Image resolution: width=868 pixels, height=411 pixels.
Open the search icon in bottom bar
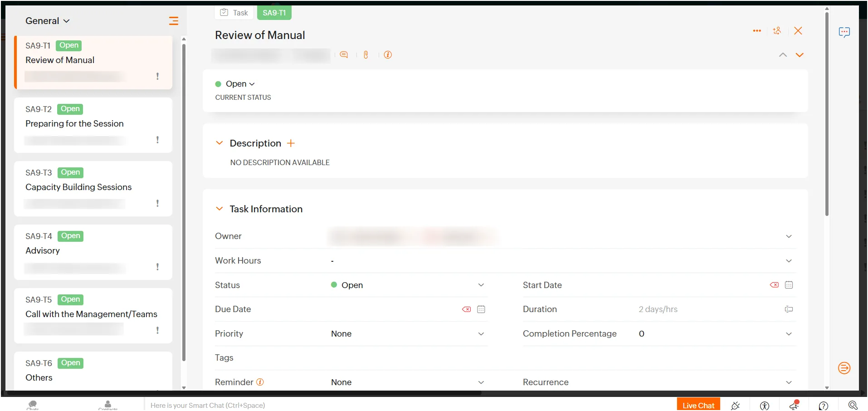(x=853, y=406)
